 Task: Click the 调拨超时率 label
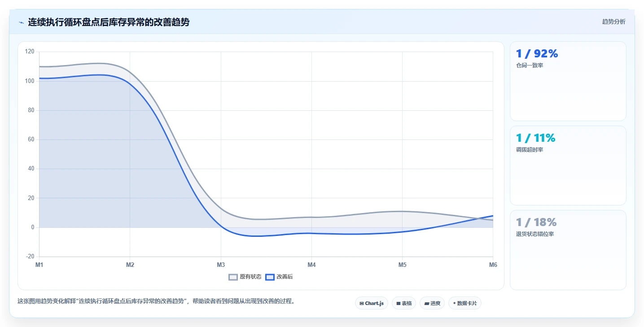(x=530, y=150)
